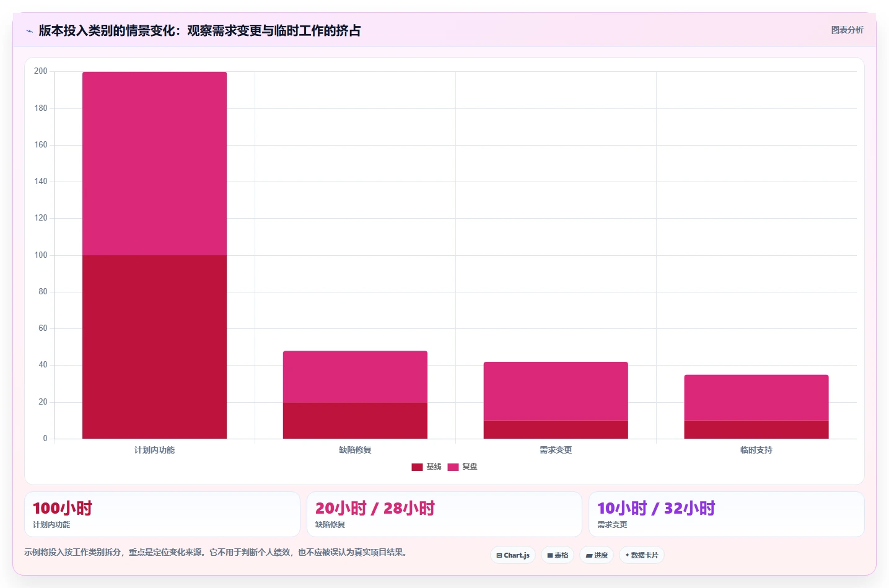Click the Chart.js chip
Viewport: 889px width, 588px height.
tap(513, 555)
